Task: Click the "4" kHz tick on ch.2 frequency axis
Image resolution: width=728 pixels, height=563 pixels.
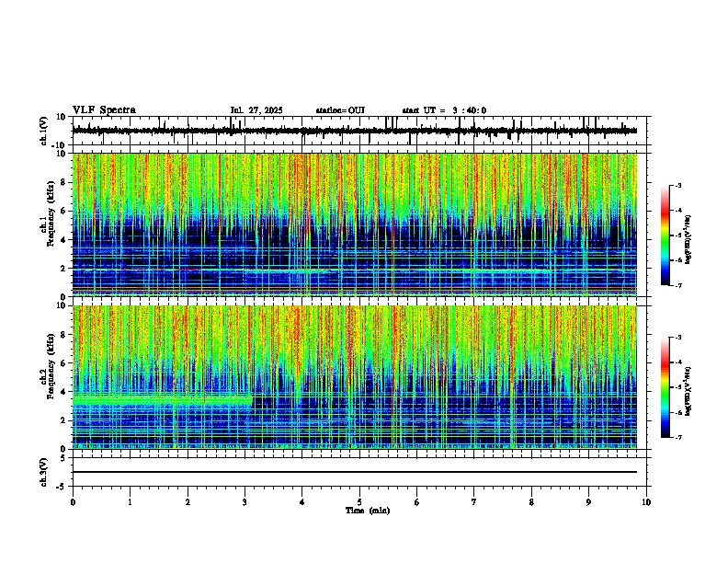Action: [63, 392]
